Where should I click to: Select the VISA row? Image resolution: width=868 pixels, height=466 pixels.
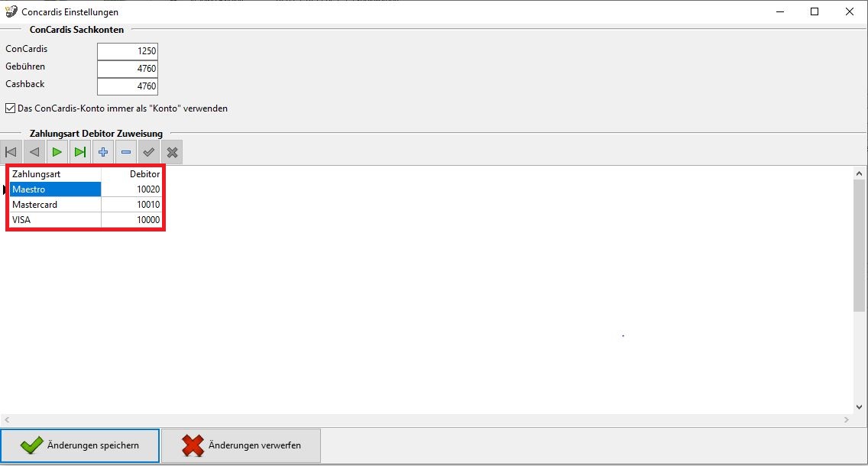pos(86,220)
